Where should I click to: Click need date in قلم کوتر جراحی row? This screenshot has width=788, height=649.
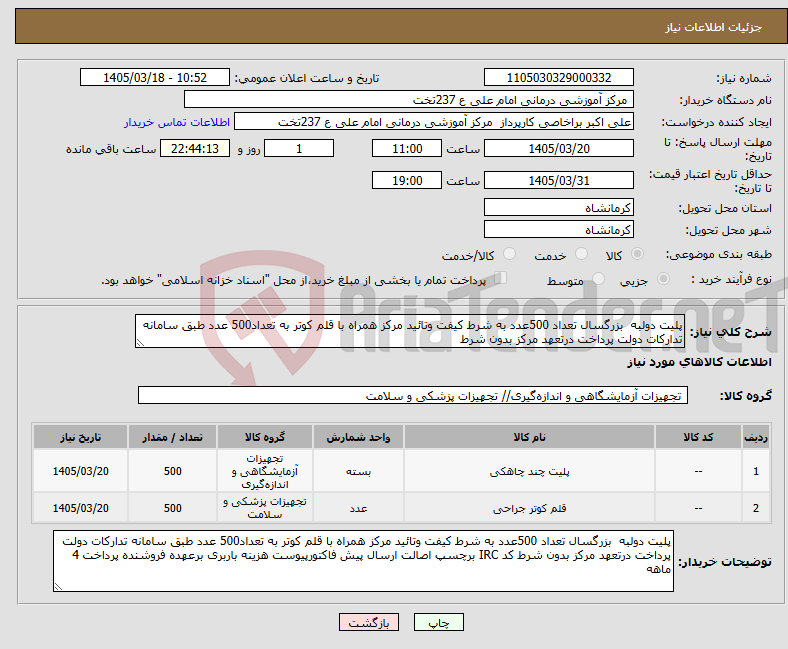[80, 508]
